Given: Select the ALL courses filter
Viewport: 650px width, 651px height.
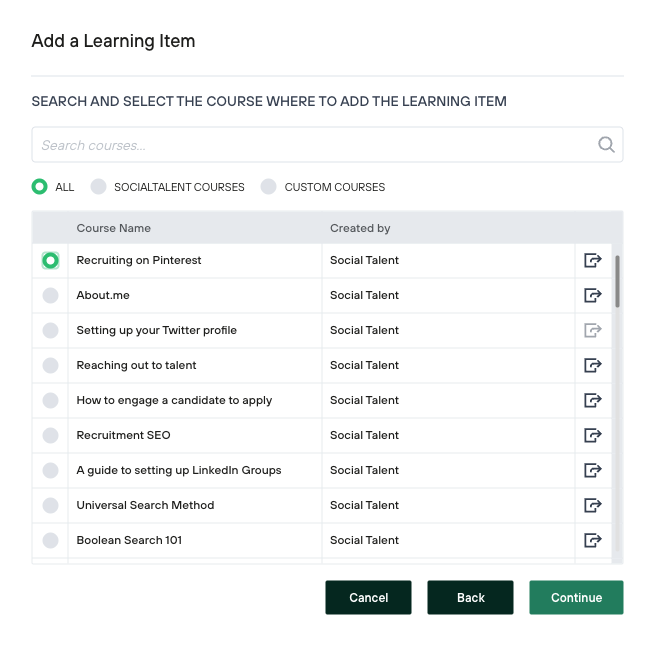Looking at the screenshot, I should [40, 187].
